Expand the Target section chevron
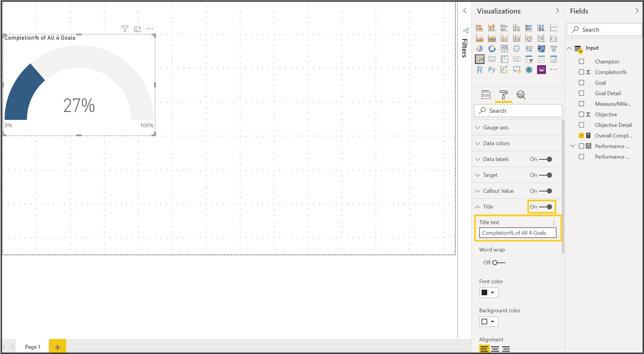The width and height of the screenshot is (644, 354). click(477, 175)
